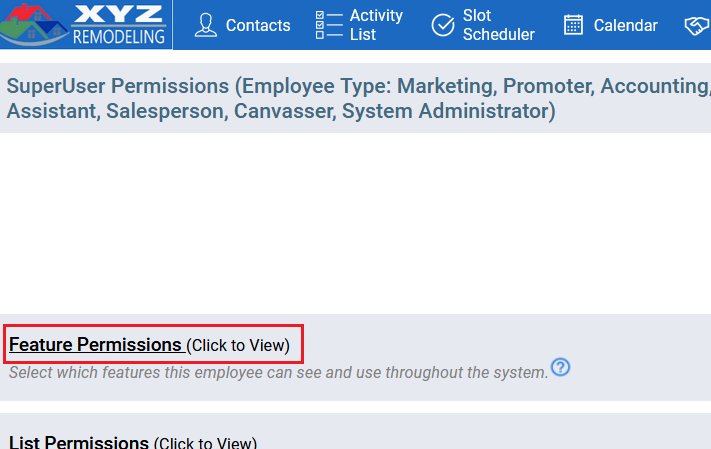711x449 pixels.
Task: Open the Calendar text label
Action: tap(625, 25)
